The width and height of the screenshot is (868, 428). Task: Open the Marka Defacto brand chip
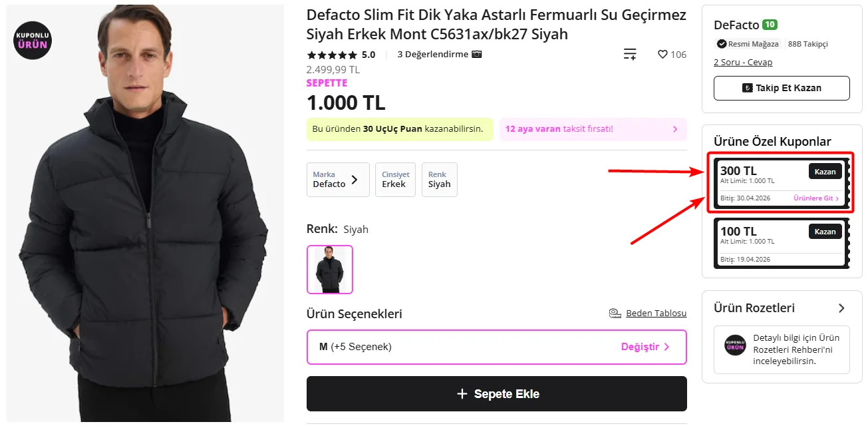(337, 180)
